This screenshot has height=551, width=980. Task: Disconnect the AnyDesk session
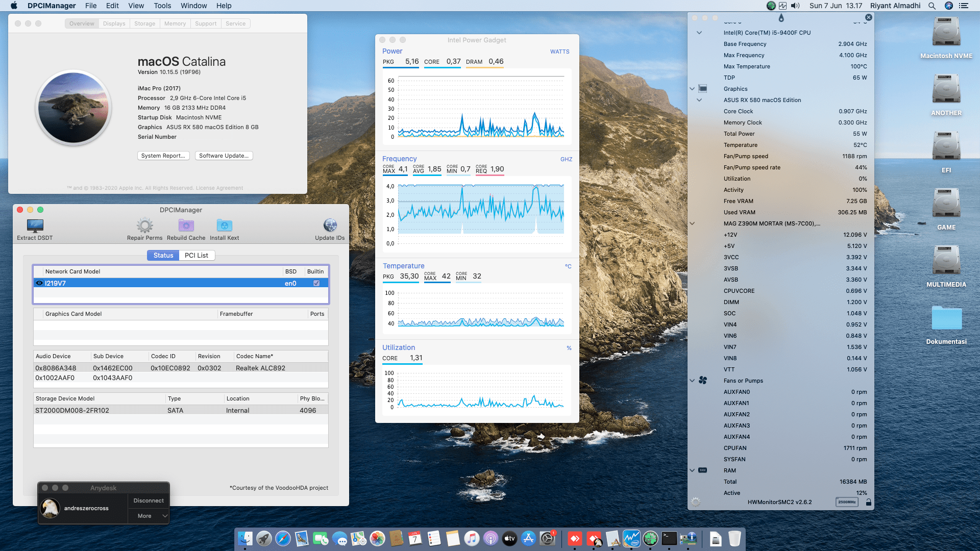click(x=148, y=500)
